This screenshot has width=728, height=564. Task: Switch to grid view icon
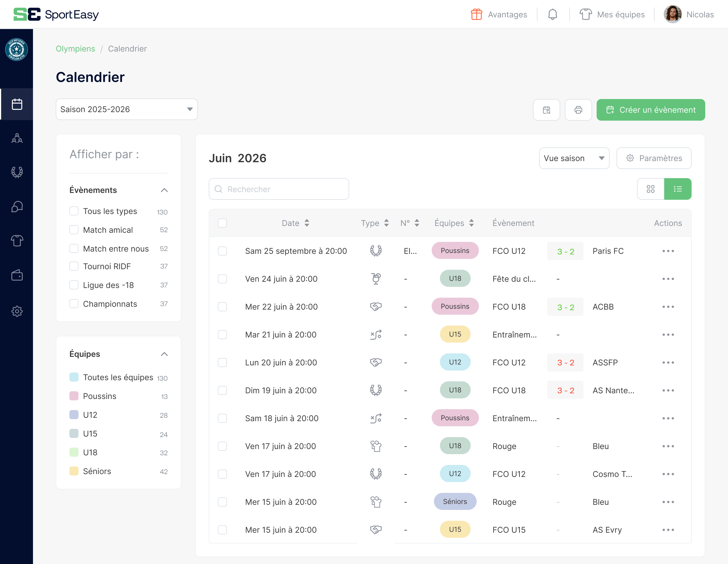click(650, 189)
